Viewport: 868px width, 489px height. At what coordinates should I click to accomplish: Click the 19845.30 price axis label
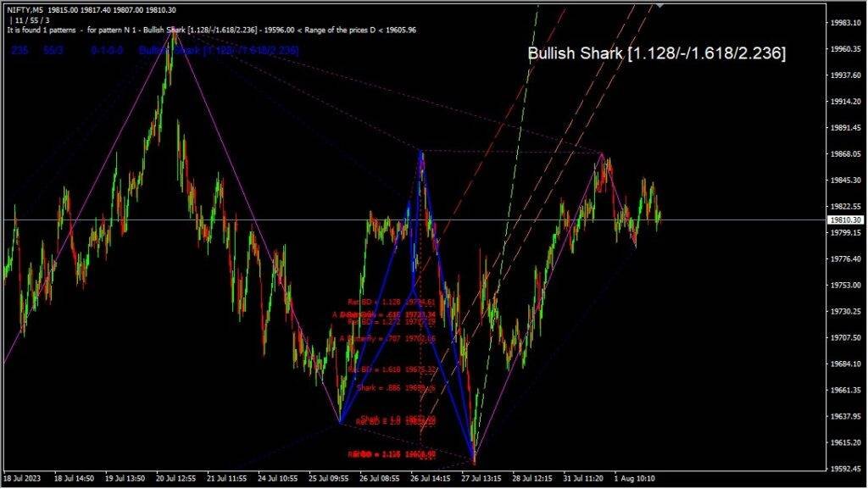click(845, 180)
